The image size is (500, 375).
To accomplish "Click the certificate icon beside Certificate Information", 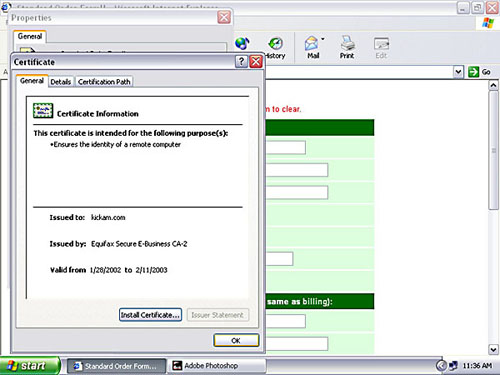I will tap(43, 111).
